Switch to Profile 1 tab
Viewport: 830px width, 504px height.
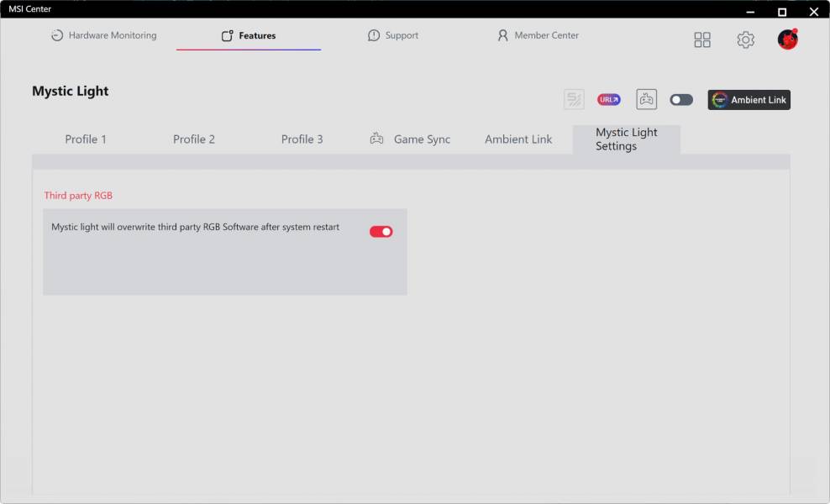coord(86,139)
